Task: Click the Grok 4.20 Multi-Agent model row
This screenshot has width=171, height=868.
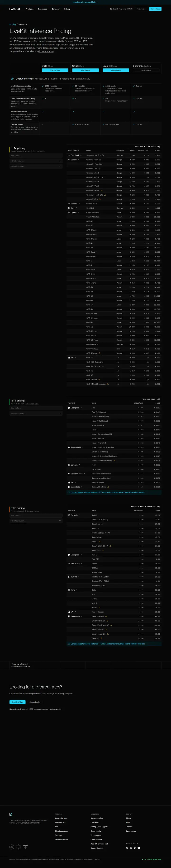Action: click(114, 366)
